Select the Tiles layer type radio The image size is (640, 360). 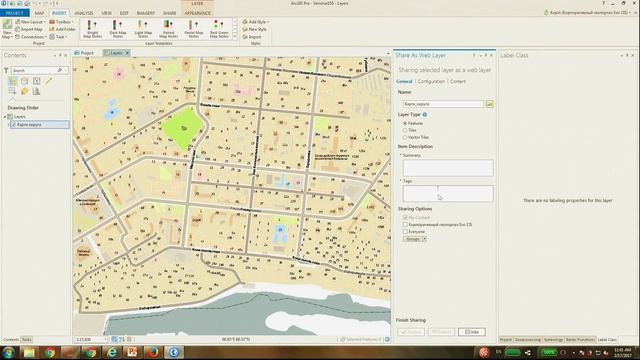tap(405, 130)
